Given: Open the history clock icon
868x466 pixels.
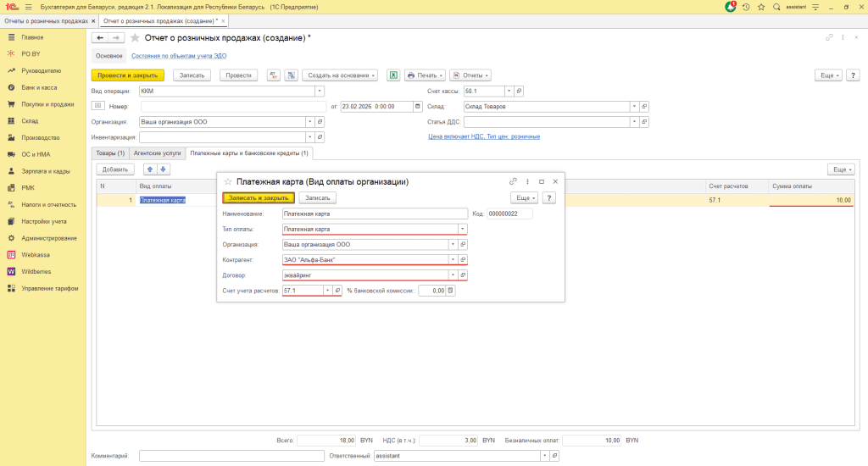Looking at the screenshot, I should tap(745, 7).
